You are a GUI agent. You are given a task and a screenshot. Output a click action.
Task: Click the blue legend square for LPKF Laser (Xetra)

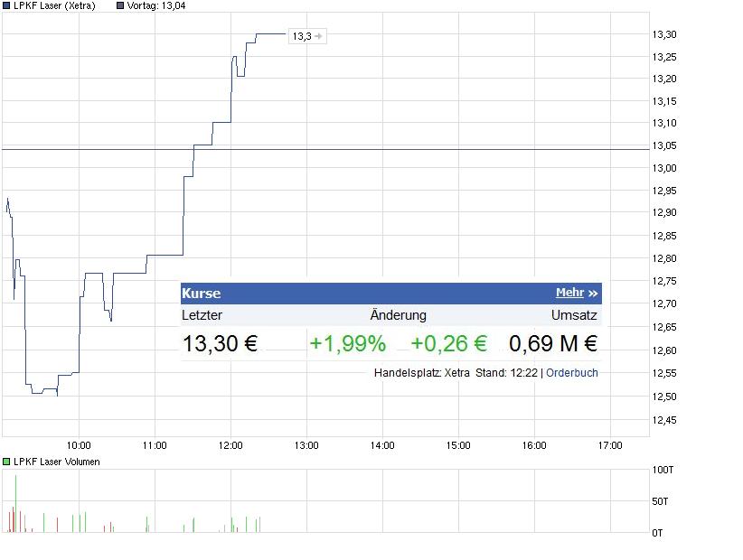click(6, 6)
